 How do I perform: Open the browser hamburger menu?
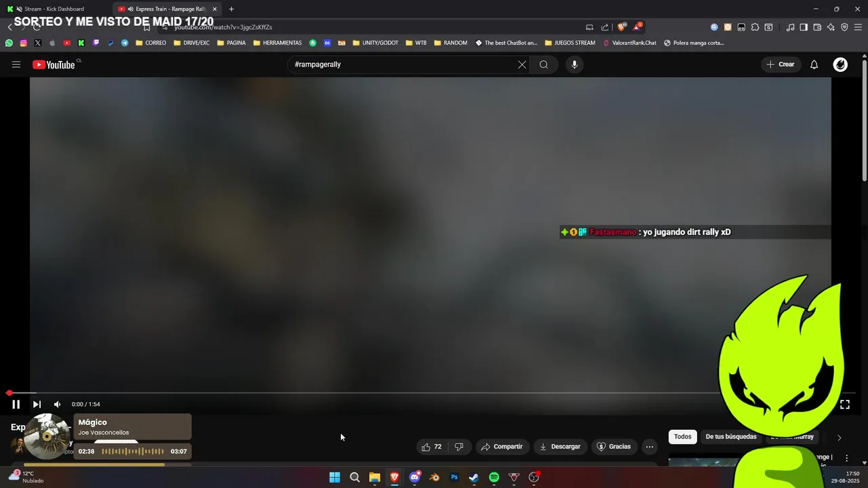click(x=858, y=27)
